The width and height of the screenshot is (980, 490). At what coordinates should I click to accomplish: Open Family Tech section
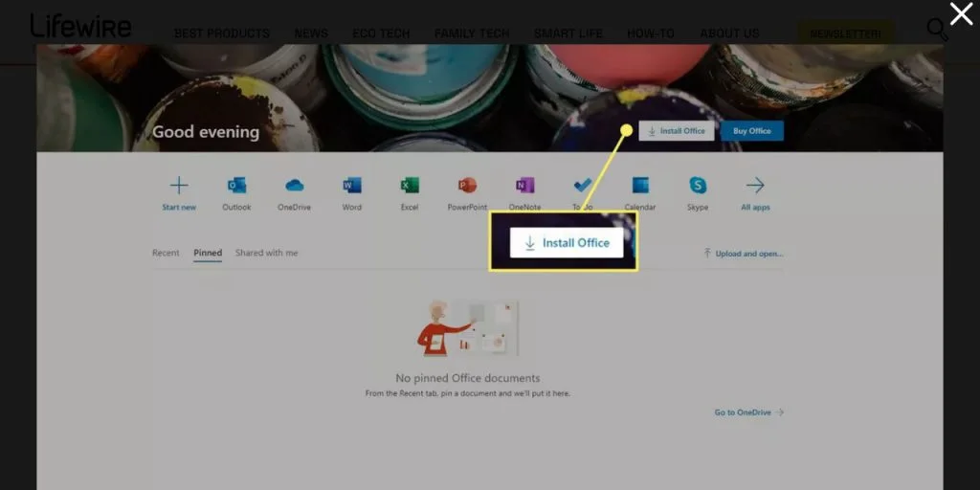472,33
